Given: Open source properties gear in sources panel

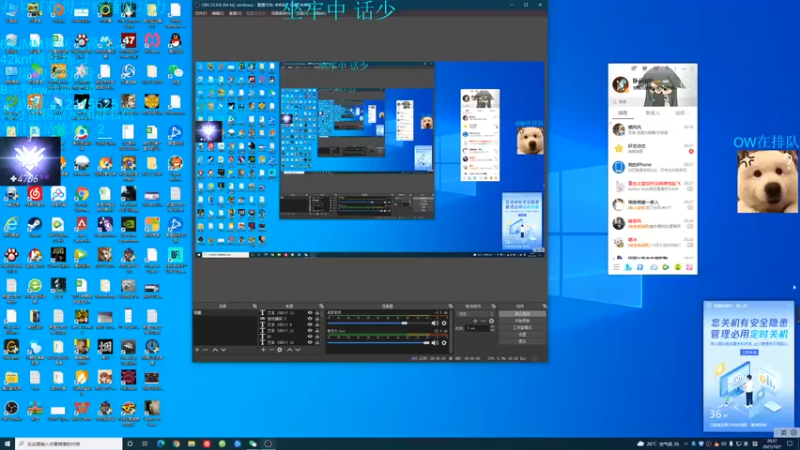Looking at the screenshot, I should click(x=280, y=349).
